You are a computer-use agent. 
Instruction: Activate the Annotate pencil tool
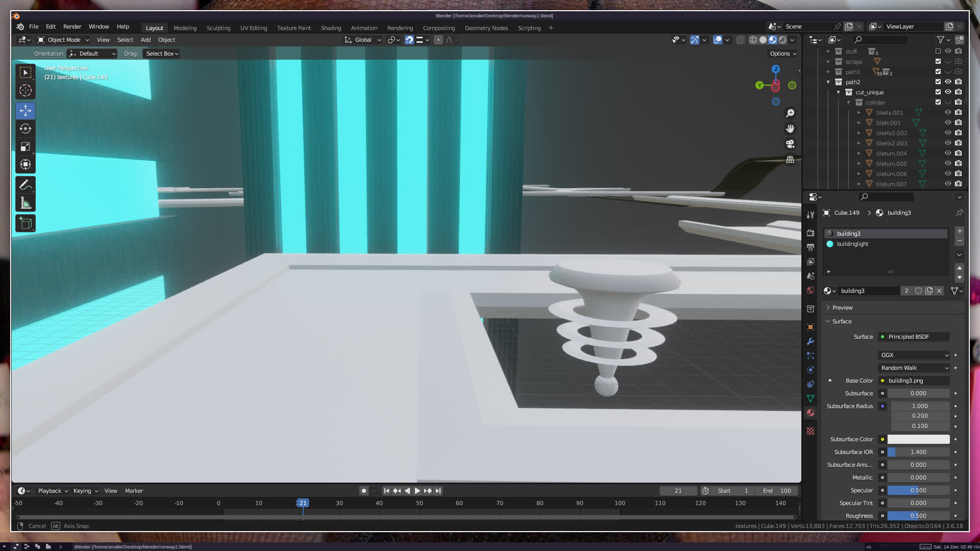[26, 185]
